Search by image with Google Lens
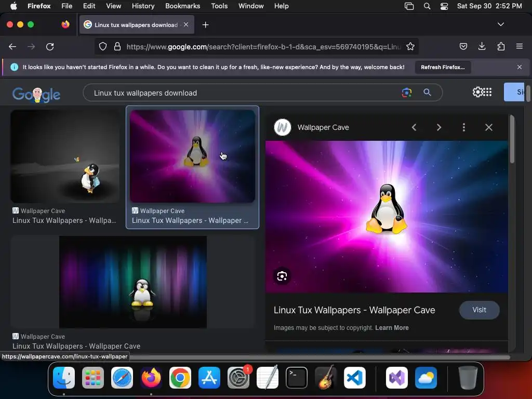Viewport: 532px width, 399px height. [x=406, y=92]
